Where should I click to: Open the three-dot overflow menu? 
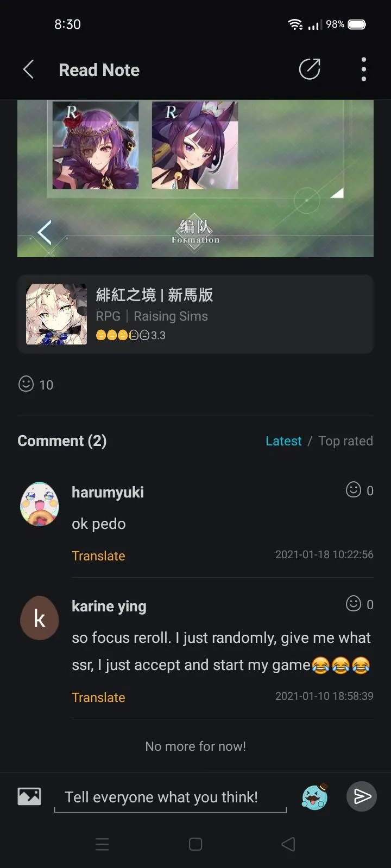364,69
